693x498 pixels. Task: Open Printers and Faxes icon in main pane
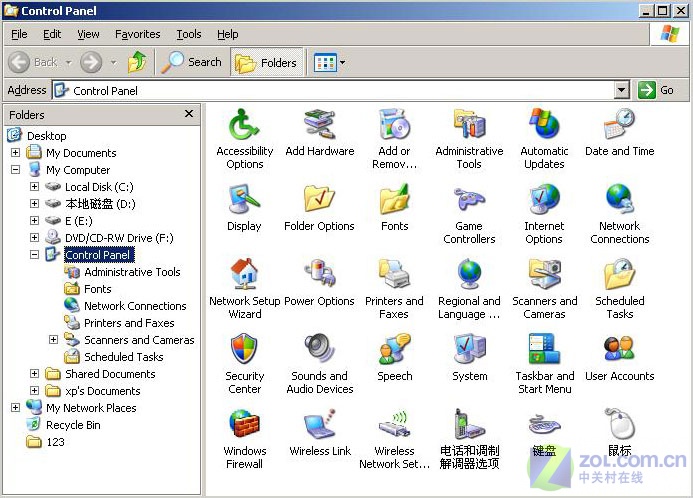coord(394,274)
